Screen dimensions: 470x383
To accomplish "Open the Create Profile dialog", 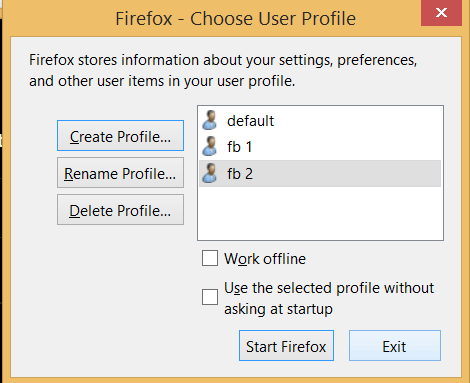I will click(x=120, y=136).
